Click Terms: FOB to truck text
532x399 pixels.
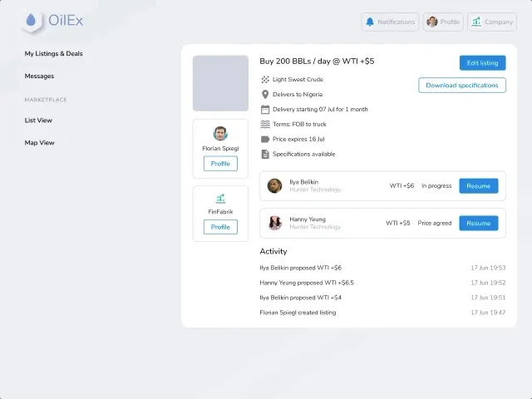(299, 124)
